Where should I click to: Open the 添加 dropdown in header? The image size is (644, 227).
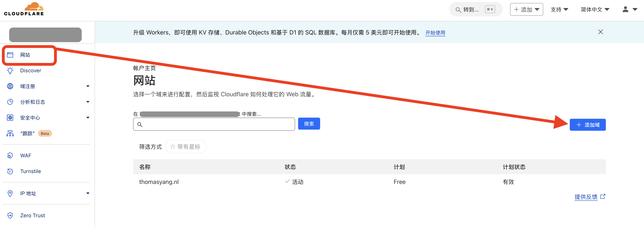(x=527, y=10)
